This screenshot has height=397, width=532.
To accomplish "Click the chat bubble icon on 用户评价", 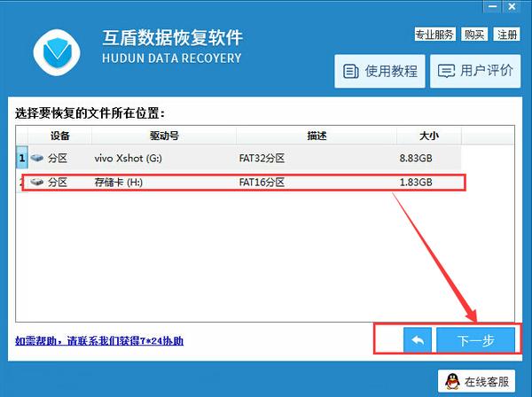I will (446, 71).
